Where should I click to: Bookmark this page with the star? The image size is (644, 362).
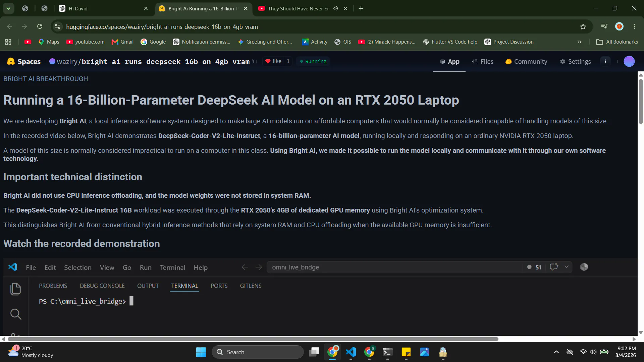click(583, 26)
